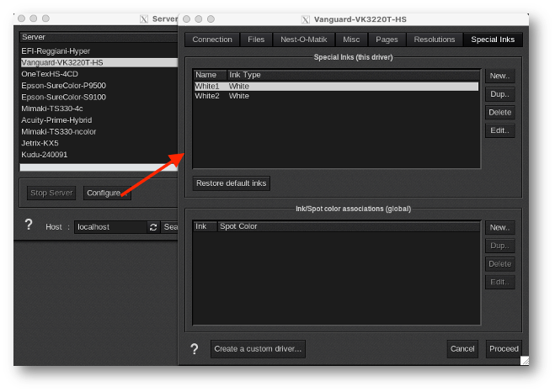Select the White1 ink row

click(x=336, y=87)
